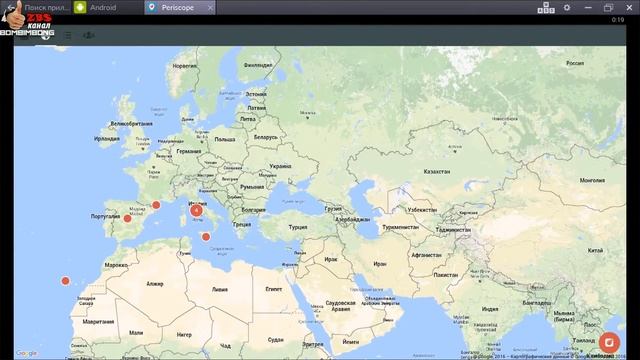The height and width of the screenshot is (360, 640).
Task: Click the Судан map label
Action: (x=276, y=340)
